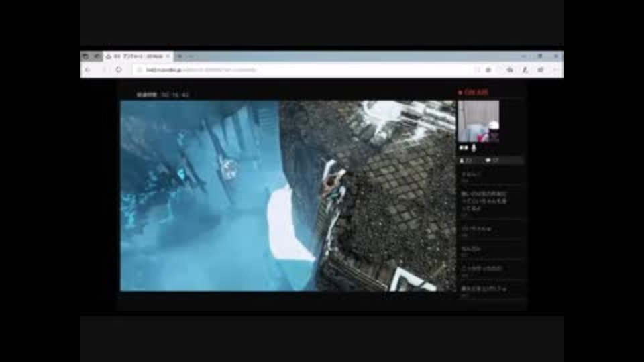Maximize the browser window

539,56
